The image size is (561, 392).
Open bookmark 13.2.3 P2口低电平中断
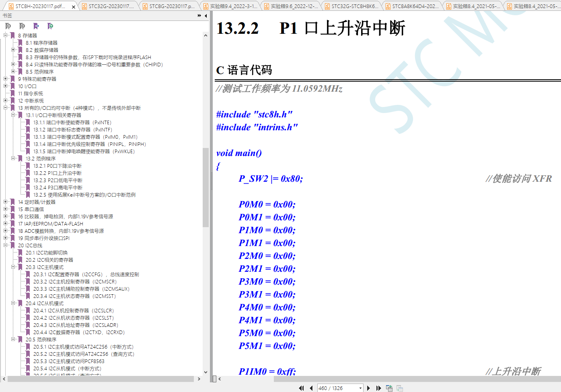point(58,181)
